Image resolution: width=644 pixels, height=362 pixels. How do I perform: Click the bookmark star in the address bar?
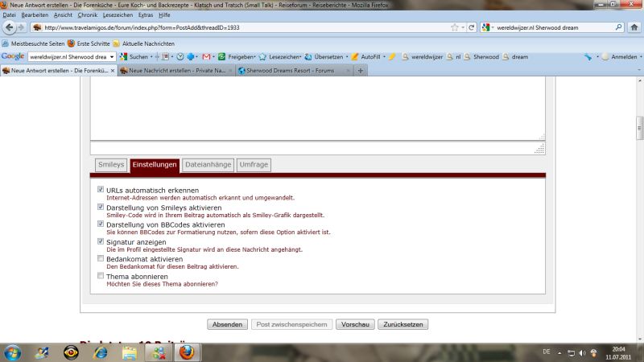click(x=456, y=27)
